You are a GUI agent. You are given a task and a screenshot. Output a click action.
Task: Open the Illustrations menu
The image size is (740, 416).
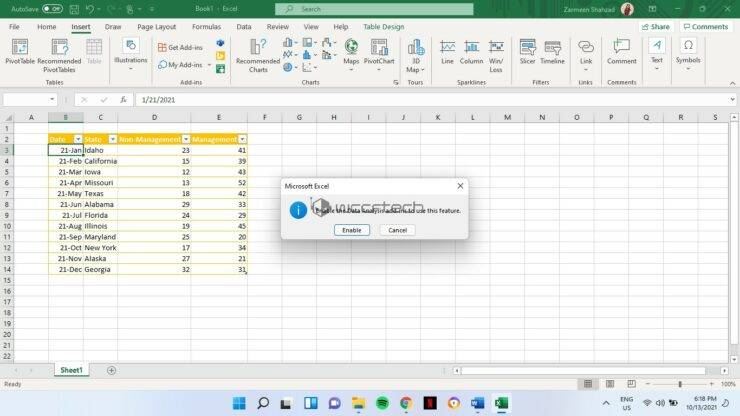pos(130,55)
